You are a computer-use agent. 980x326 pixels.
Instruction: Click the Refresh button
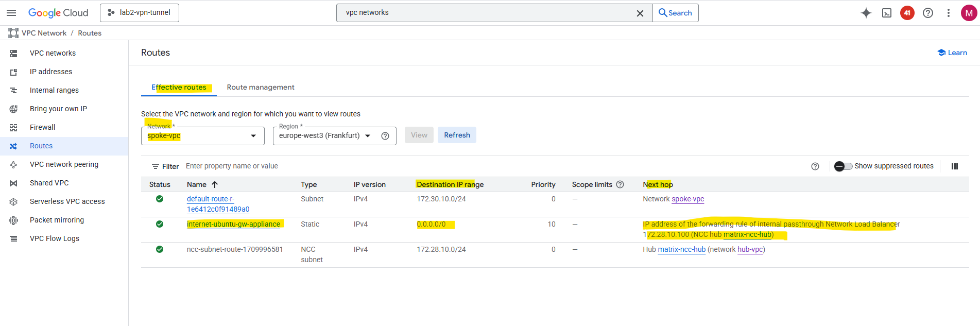(x=457, y=135)
